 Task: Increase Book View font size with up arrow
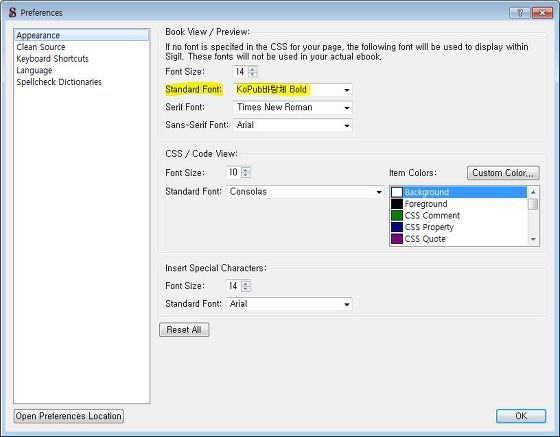[252, 69]
